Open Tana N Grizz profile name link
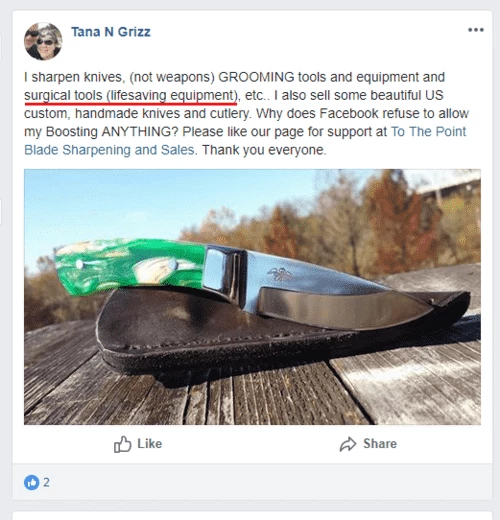 coord(111,32)
